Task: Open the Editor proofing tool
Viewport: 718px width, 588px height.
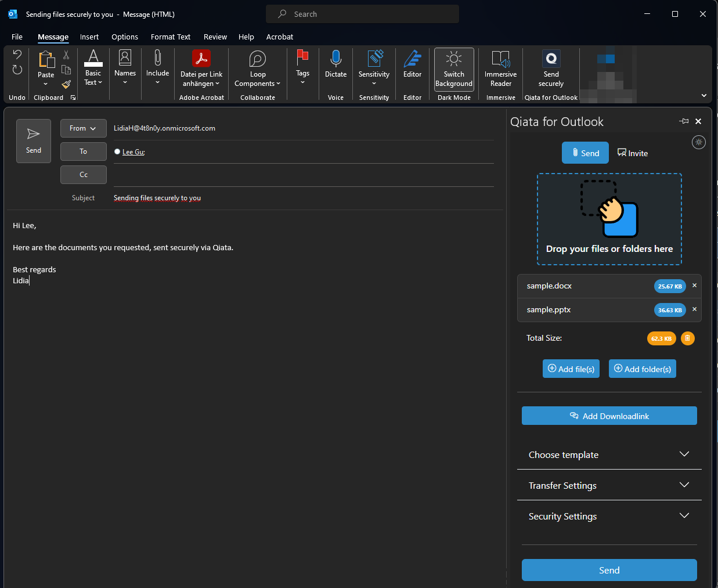Action: click(412, 64)
